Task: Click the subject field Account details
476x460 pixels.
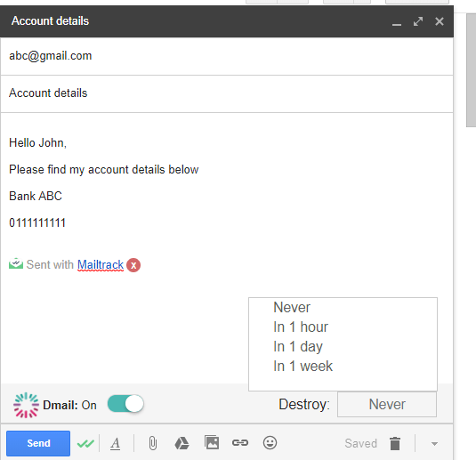Action: 227,93
